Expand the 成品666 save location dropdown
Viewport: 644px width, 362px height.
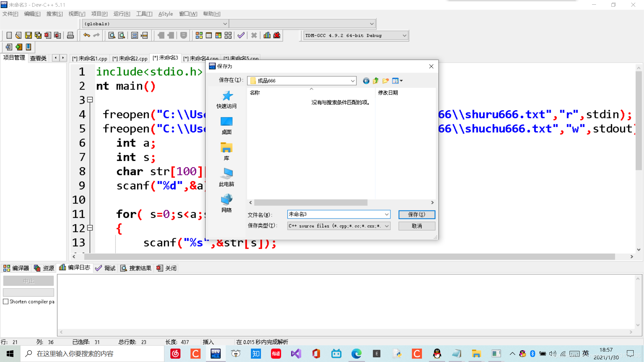coord(353,81)
